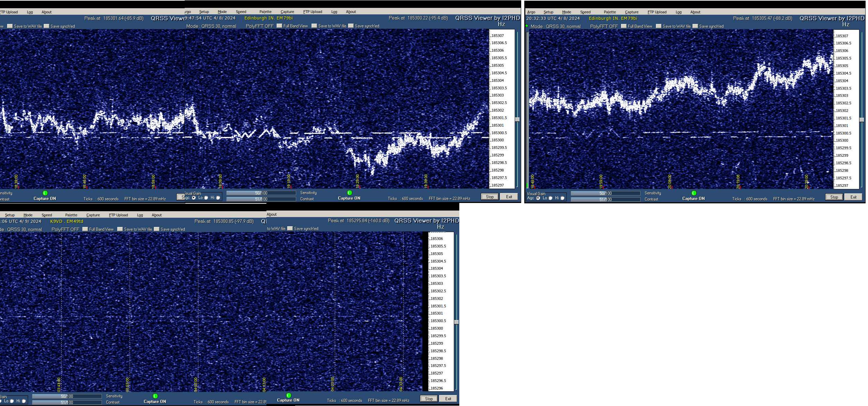Viewport: 868px width, 406px height.
Task: Click Exit button in the 19:47:54 window
Action: [509, 196]
